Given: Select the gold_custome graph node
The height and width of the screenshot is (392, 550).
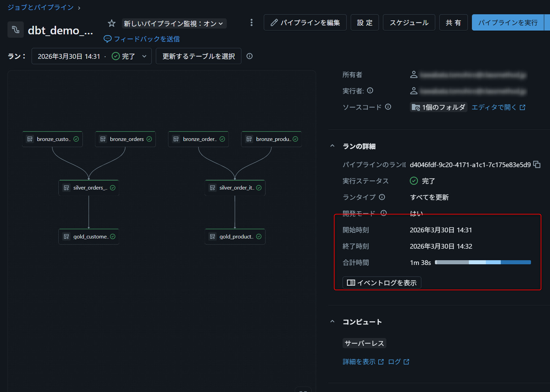Looking at the screenshot, I should 89,236.
